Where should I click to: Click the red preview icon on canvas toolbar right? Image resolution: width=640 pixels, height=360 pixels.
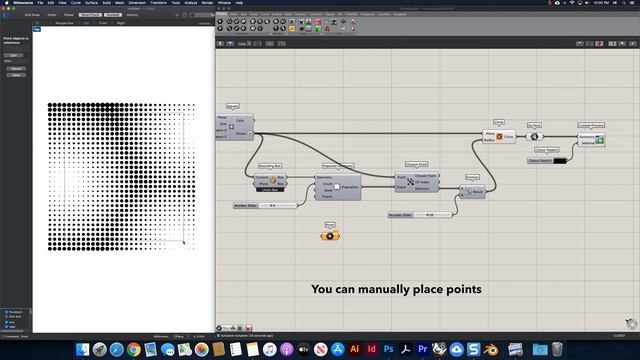(x=599, y=43)
